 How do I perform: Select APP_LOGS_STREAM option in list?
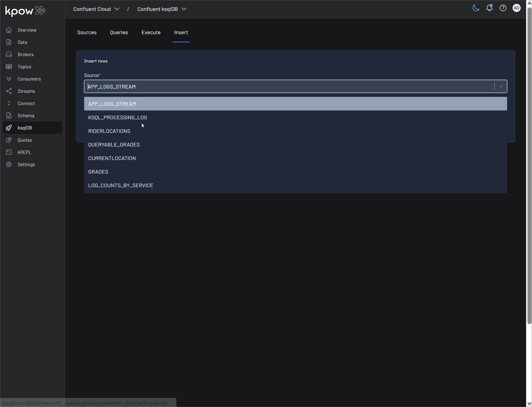pos(295,104)
